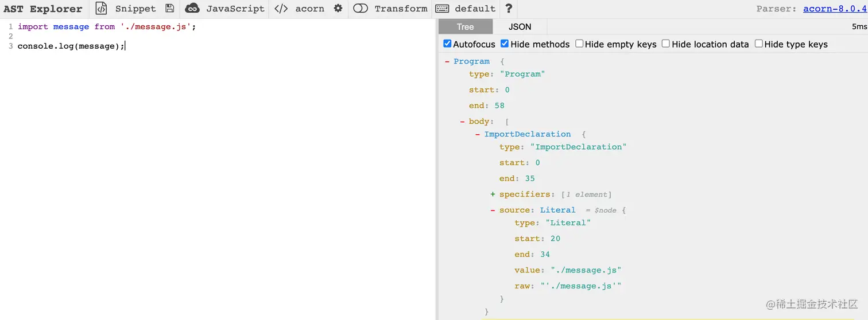The width and height of the screenshot is (868, 320).
Task: Click the "from" keyword in editor
Action: 104,26
